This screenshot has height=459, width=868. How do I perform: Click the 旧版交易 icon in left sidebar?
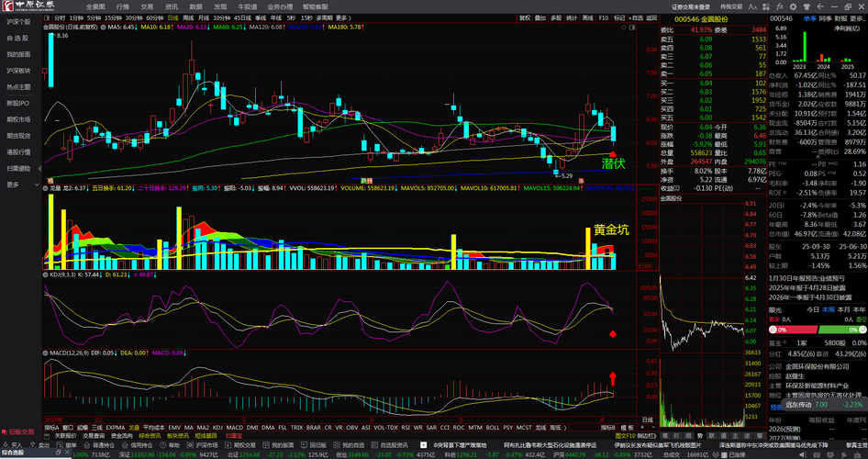coord(18,431)
